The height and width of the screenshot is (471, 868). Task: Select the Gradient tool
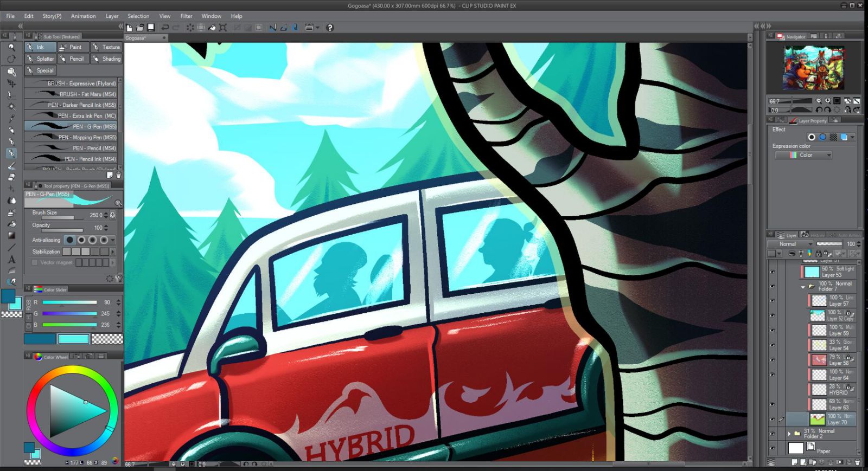tap(11, 235)
